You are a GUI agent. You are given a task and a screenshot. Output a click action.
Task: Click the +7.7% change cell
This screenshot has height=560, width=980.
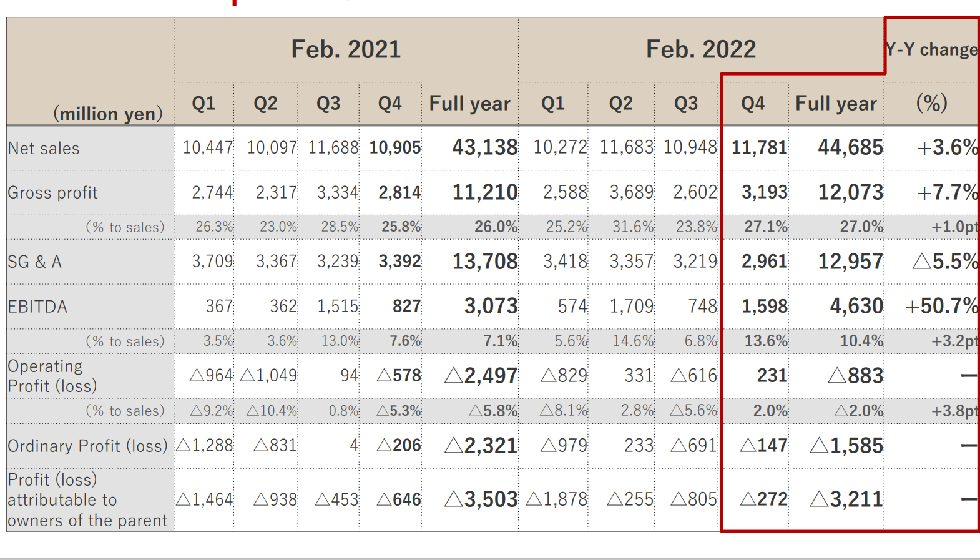pyautogui.click(x=947, y=192)
